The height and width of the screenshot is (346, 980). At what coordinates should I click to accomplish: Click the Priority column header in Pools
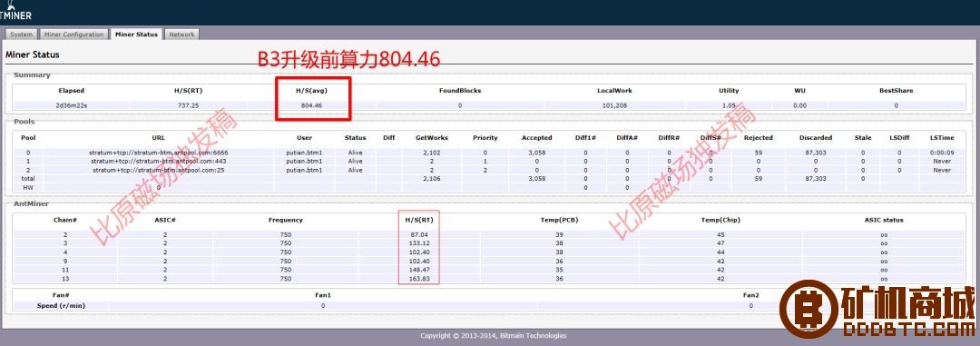485,138
